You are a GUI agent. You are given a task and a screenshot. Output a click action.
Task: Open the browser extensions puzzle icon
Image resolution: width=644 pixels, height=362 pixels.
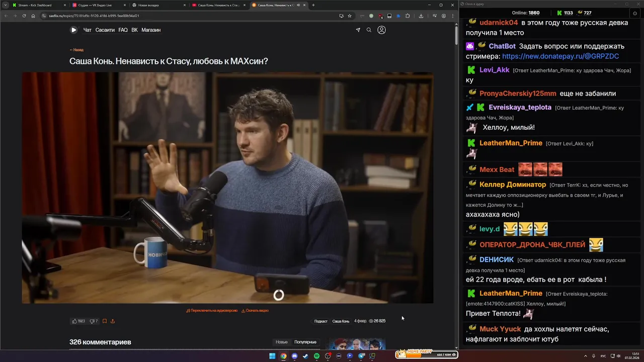point(408,16)
